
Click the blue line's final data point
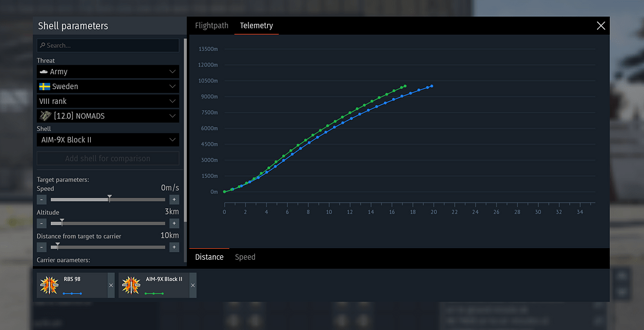click(431, 86)
